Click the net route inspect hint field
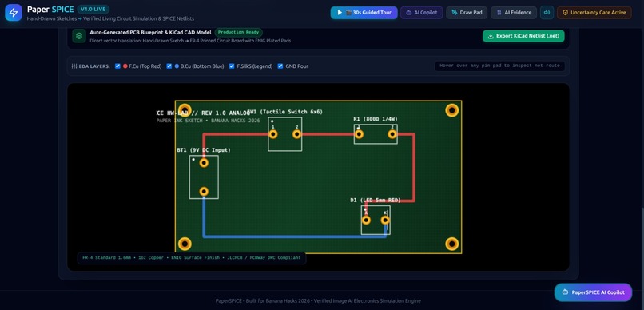 499,66
